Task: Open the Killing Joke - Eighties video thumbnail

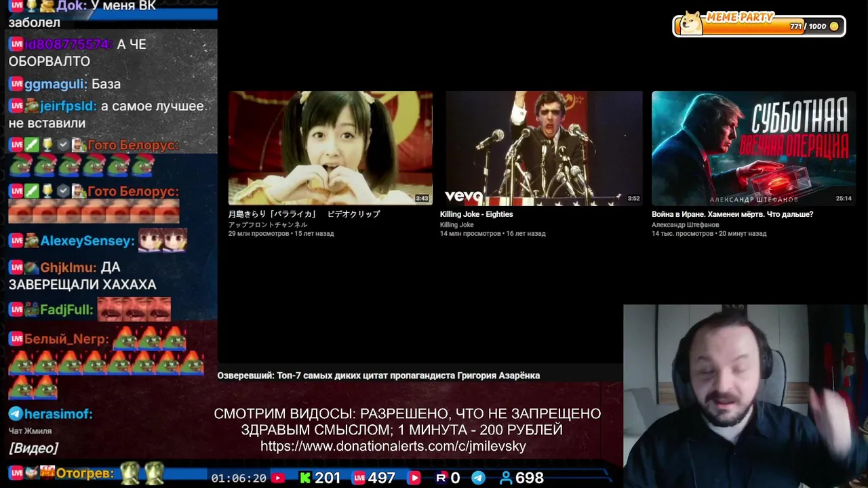Action: click(x=541, y=148)
